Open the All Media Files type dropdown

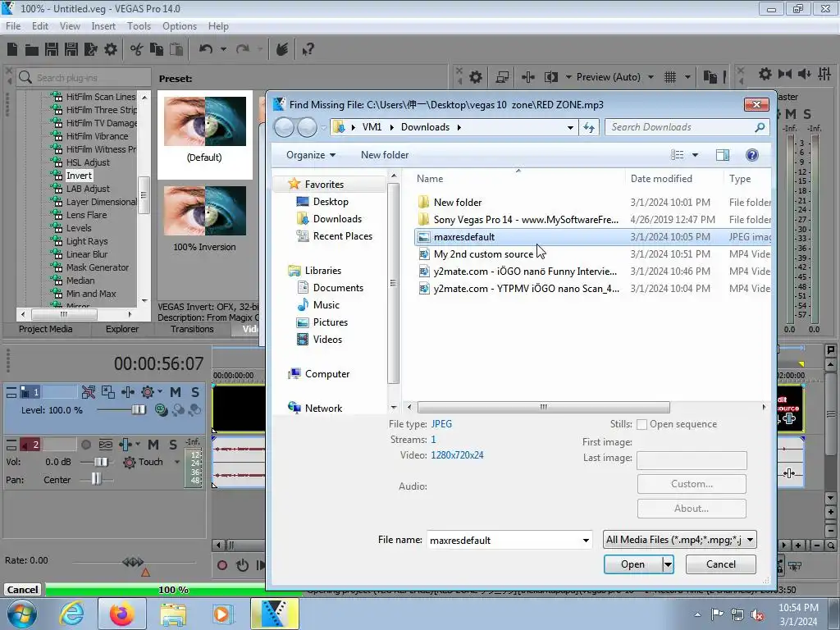(x=680, y=540)
